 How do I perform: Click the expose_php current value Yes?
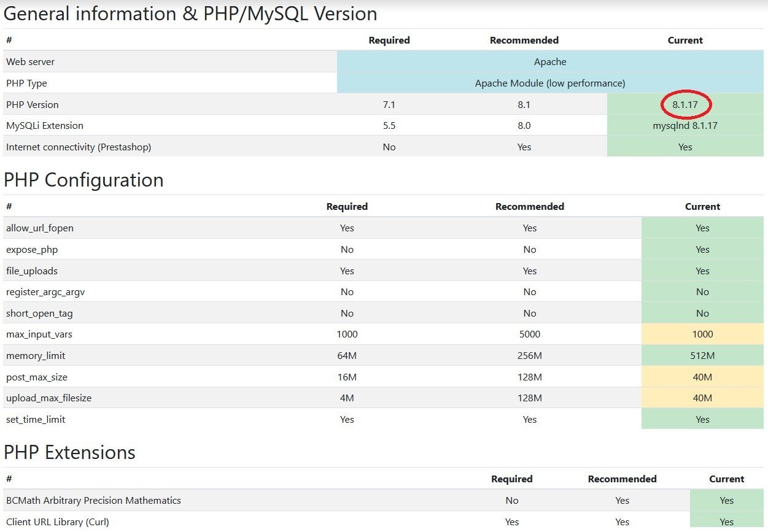pyautogui.click(x=702, y=250)
